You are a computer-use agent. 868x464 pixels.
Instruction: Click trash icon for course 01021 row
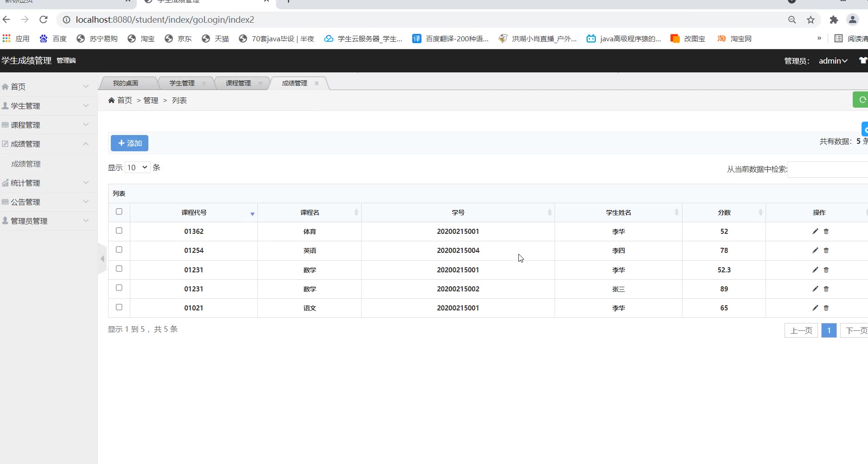(826, 308)
